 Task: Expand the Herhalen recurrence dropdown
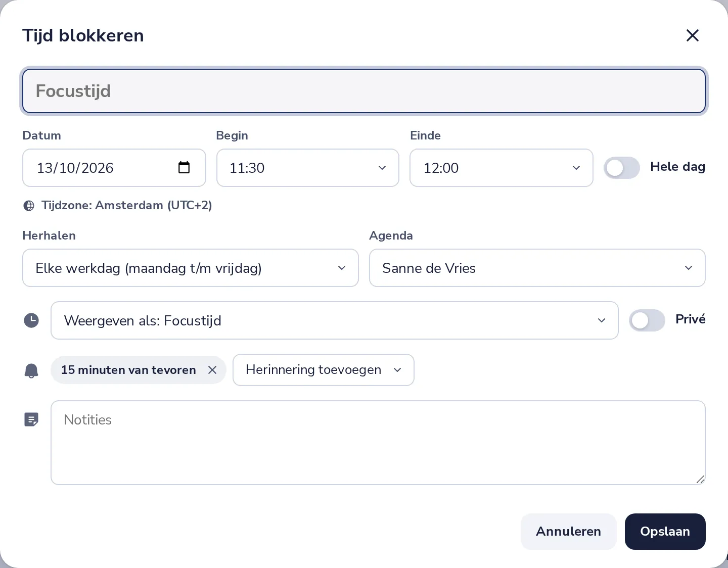pos(191,268)
